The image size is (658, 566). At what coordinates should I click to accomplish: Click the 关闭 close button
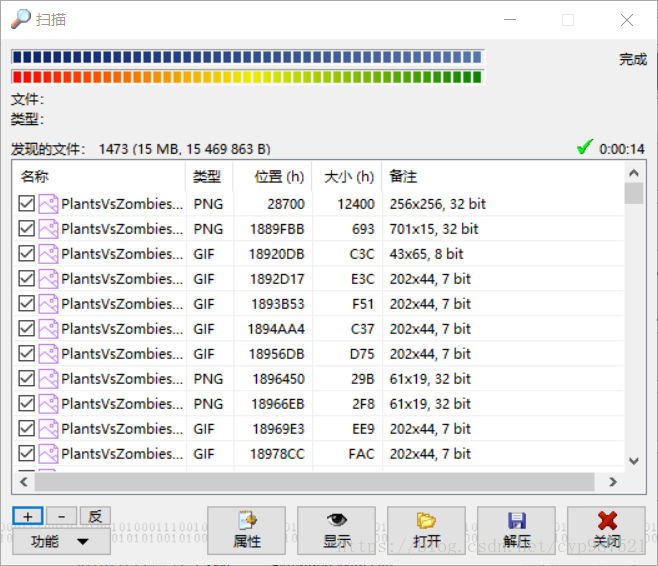point(606,531)
